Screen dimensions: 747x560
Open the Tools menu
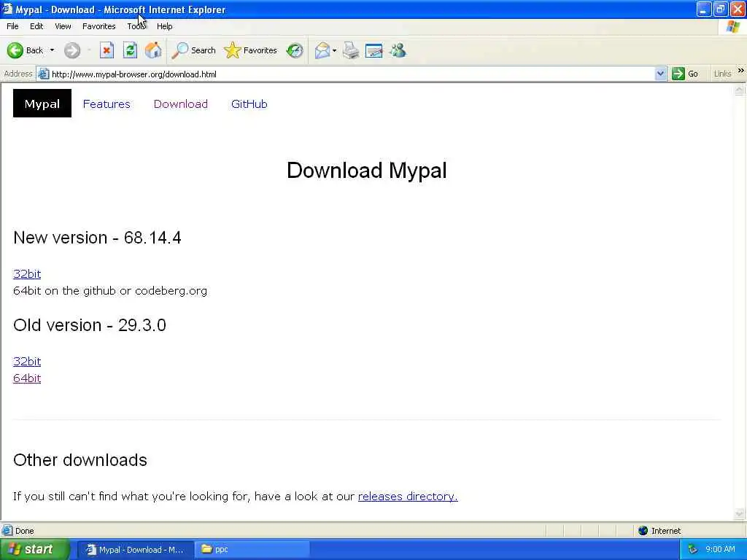coord(136,26)
